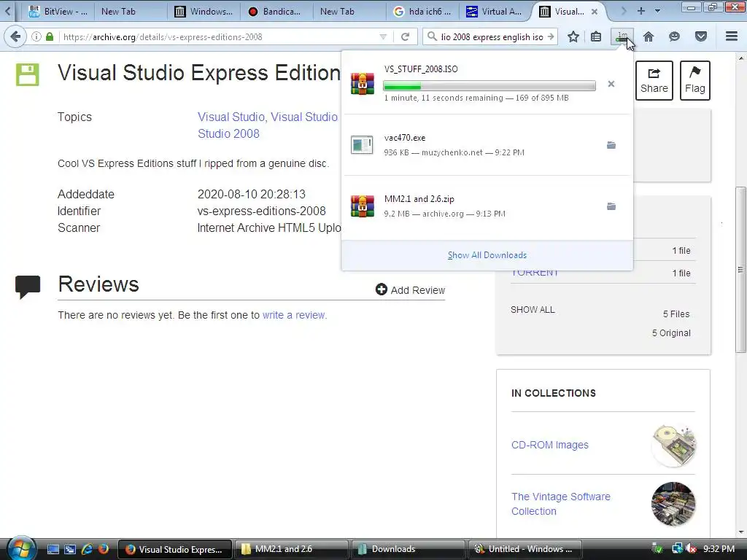Click the address bar URL field
The width and height of the screenshot is (747, 560).
219,36
